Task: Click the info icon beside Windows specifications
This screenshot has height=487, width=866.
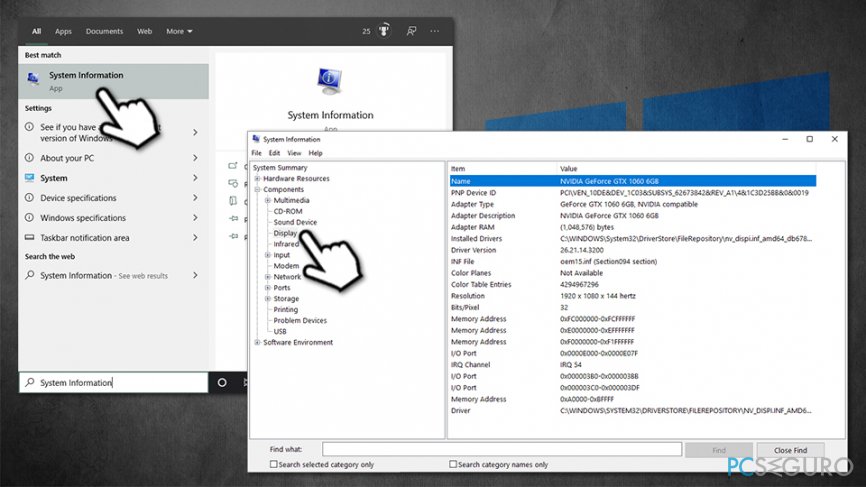Action: [x=30, y=218]
